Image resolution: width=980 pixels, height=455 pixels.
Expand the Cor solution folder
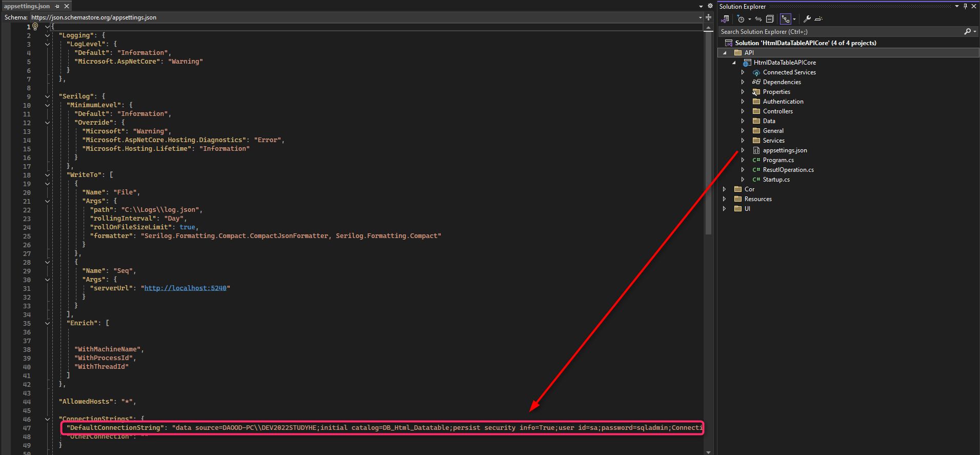[x=725, y=189]
